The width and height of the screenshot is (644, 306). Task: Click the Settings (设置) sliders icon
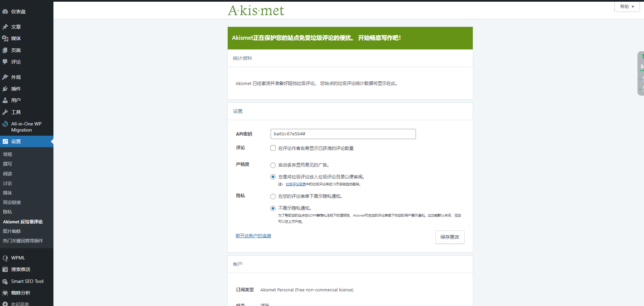tap(5, 141)
